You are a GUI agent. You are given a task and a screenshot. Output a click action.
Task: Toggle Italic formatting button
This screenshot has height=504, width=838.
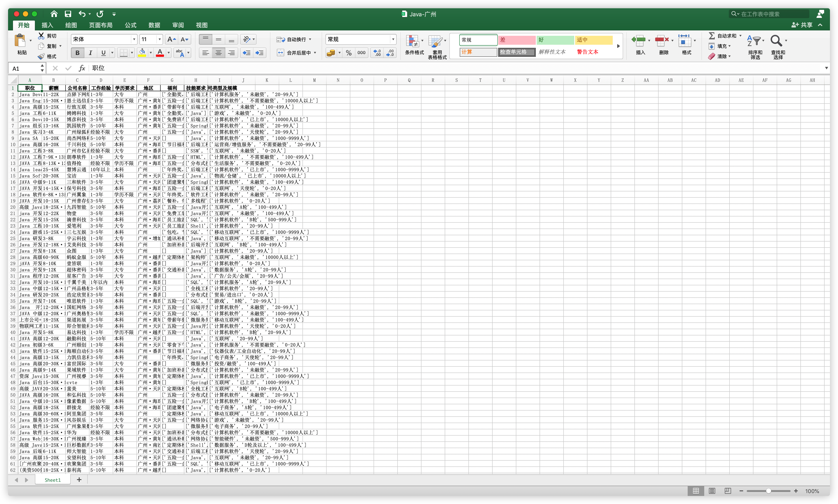[90, 53]
